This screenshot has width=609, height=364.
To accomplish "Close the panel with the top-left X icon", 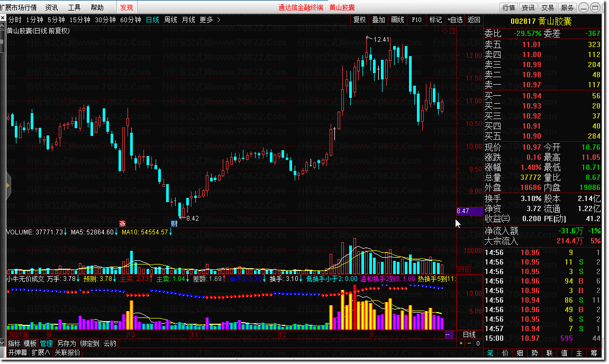I will [x=3, y=18].
